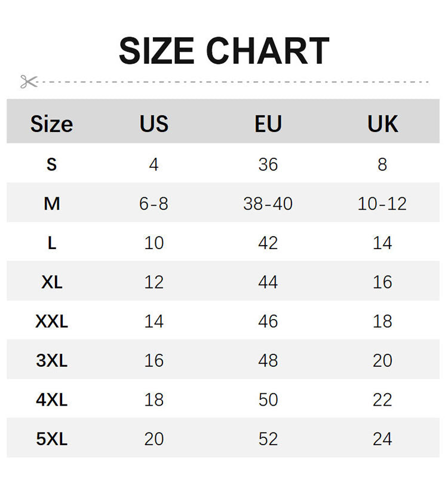Select the US column header
448x478 pixels.
point(154,124)
